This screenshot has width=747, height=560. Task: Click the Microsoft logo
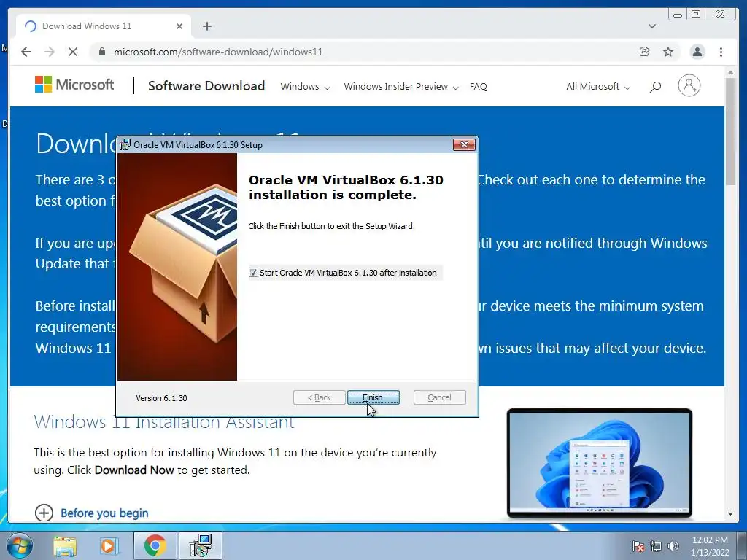coord(74,85)
